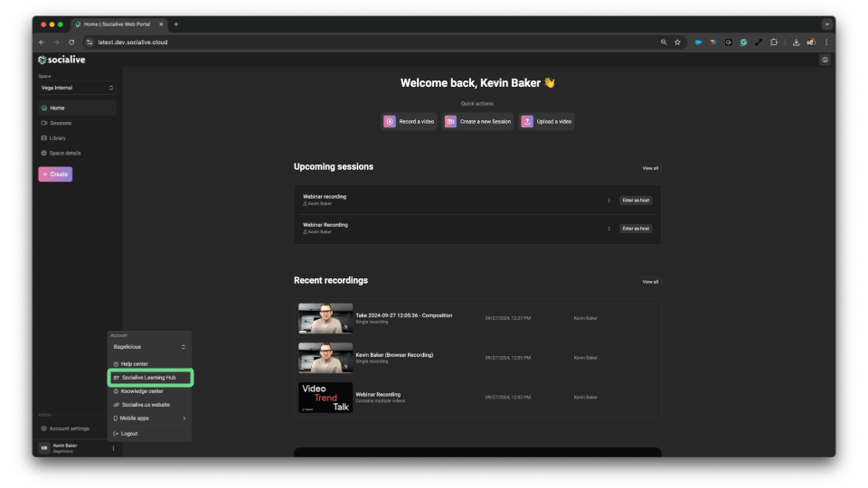The width and height of the screenshot is (868, 488).
Task: Go to Home in sidebar
Action: pos(77,108)
